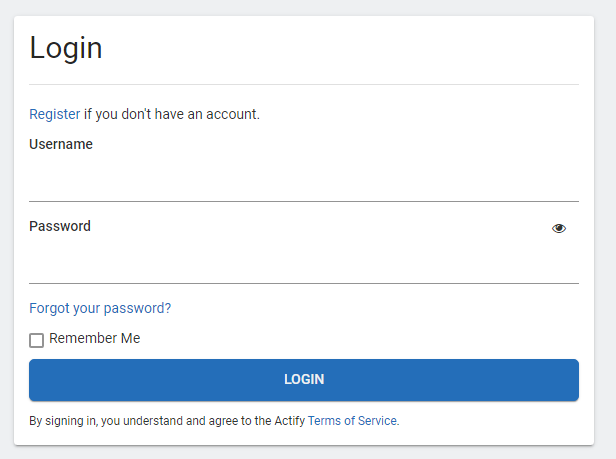Click the underline of the Password field
This screenshot has width=616, height=459.
tap(303, 283)
